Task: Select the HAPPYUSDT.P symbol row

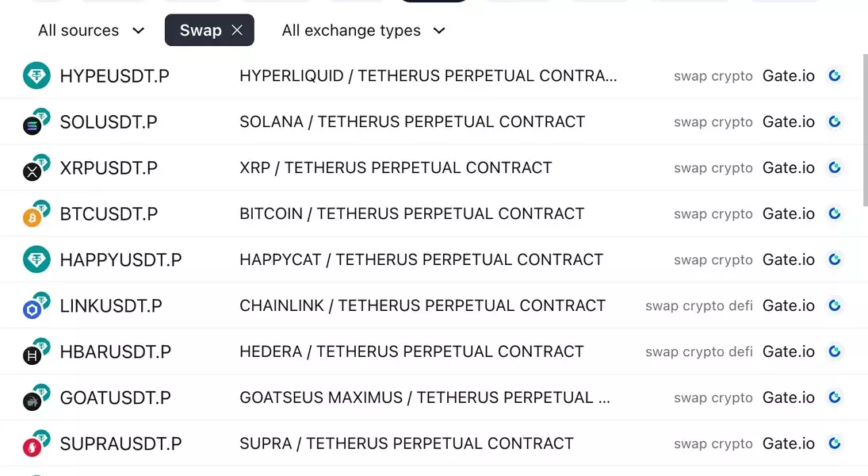Action: [120, 260]
